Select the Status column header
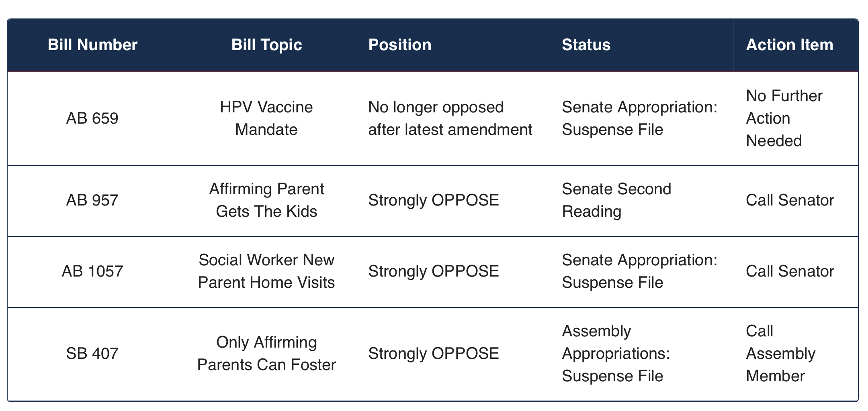868x411 pixels. pyautogui.click(x=586, y=45)
